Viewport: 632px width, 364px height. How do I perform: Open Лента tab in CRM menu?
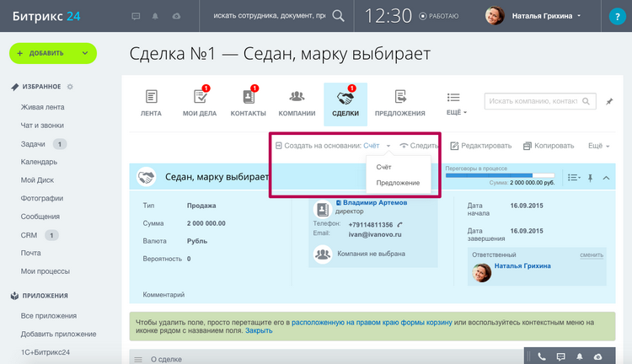coord(151,103)
